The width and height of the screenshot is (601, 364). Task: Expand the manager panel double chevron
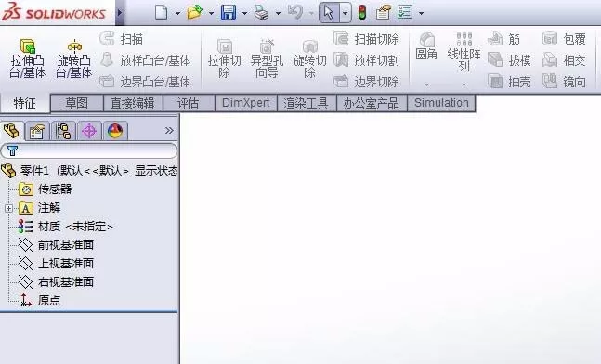coord(169,131)
